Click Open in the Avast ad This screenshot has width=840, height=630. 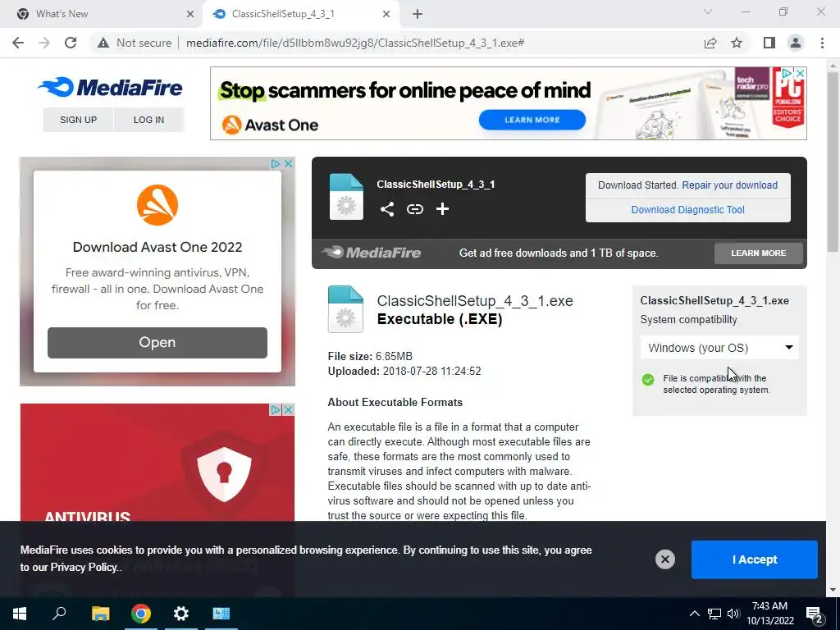pos(157,342)
